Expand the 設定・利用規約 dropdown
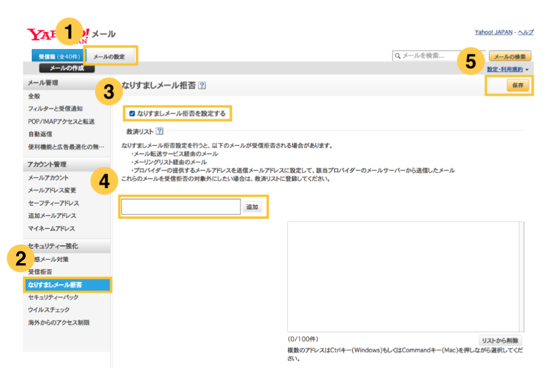557x392 pixels. pos(508,69)
